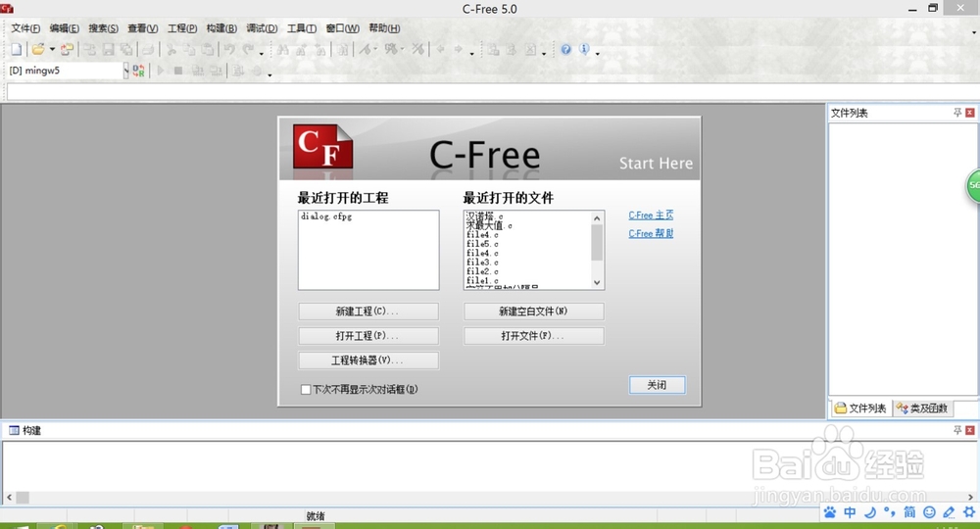Click the open folder toolbar icon
The image size is (980, 529).
pos(38,49)
